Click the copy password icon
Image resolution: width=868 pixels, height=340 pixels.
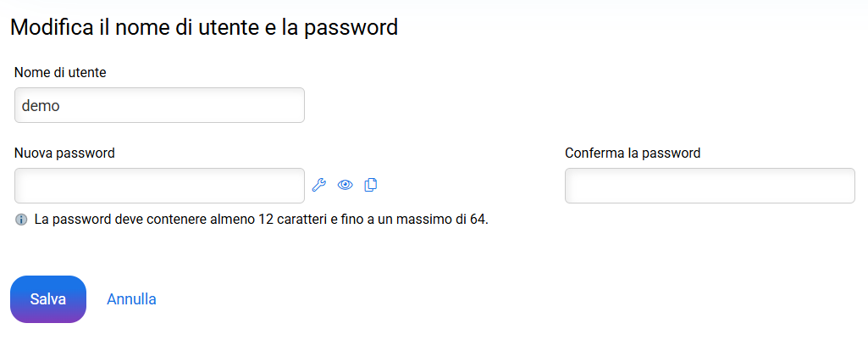tap(370, 185)
